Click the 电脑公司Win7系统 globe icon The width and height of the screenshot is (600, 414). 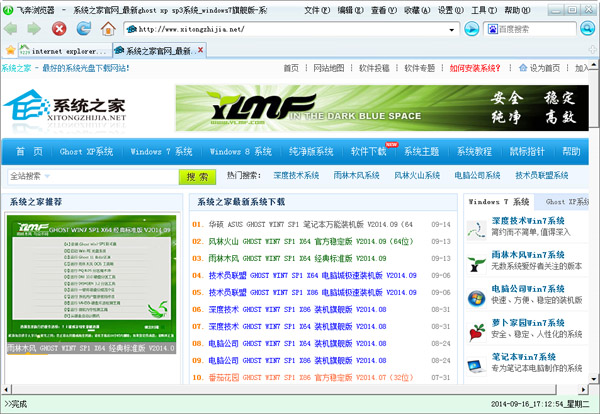pos(476,297)
